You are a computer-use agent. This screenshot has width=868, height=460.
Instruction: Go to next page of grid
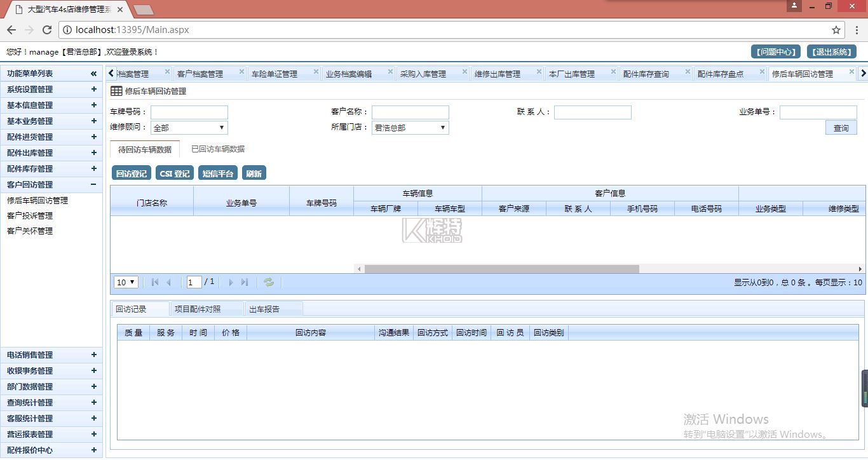(x=231, y=282)
